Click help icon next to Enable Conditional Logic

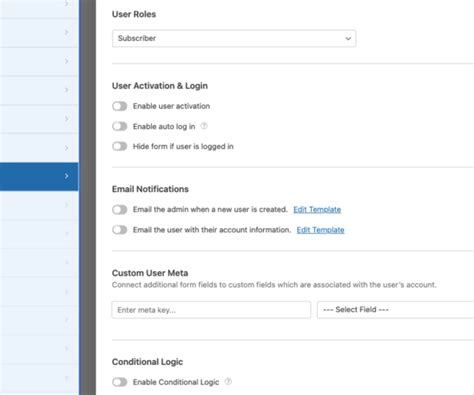[x=228, y=381]
